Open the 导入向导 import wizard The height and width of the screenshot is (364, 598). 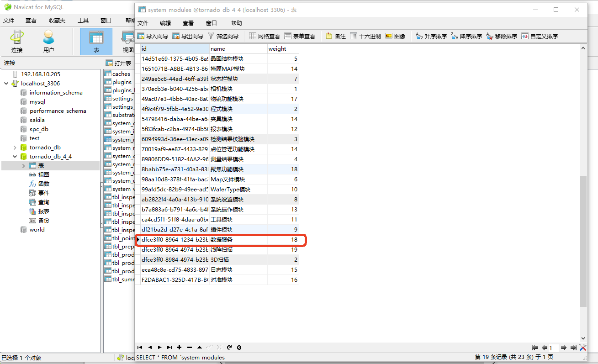tap(153, 36)
